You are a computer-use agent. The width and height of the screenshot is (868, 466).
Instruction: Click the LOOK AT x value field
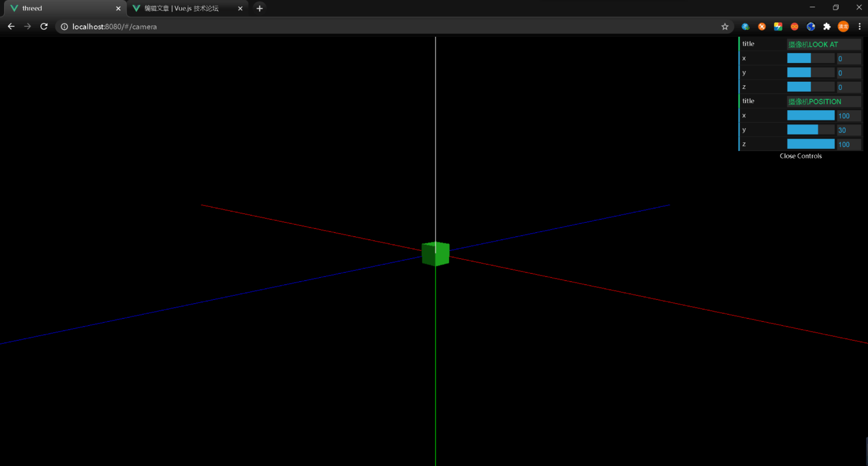(849, 58)
